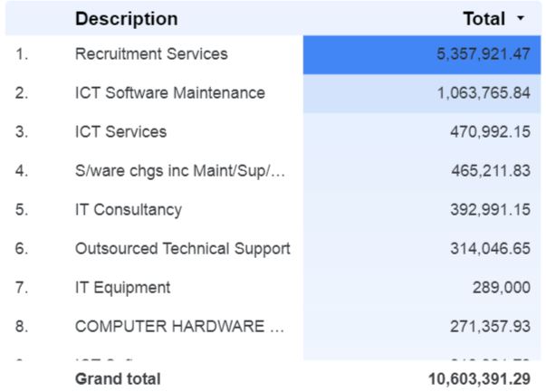Select the IT Consultancy row
Viewport: 546px width, 392px height.
pos(128,210)
